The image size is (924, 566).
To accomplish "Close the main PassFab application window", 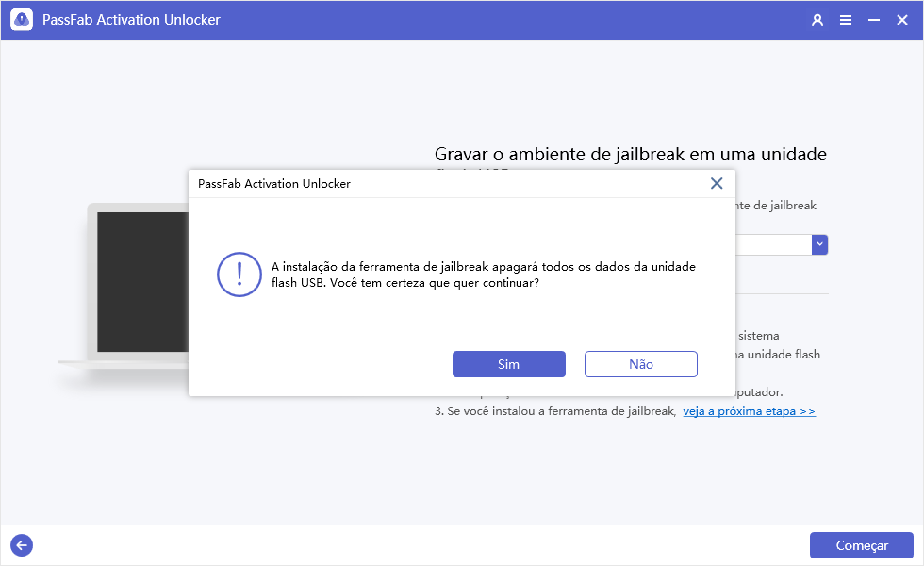I will pyautogui.click(x=902, y=20).
